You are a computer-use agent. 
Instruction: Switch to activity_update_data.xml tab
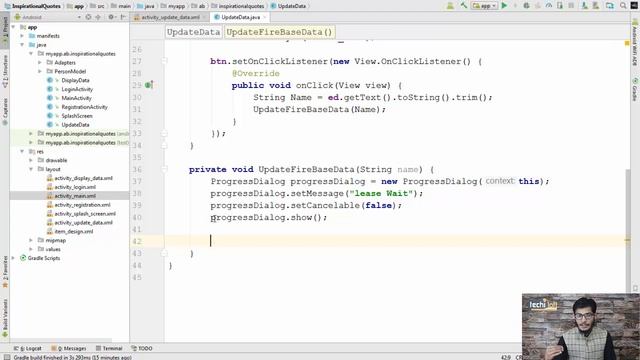click(170, 17)
